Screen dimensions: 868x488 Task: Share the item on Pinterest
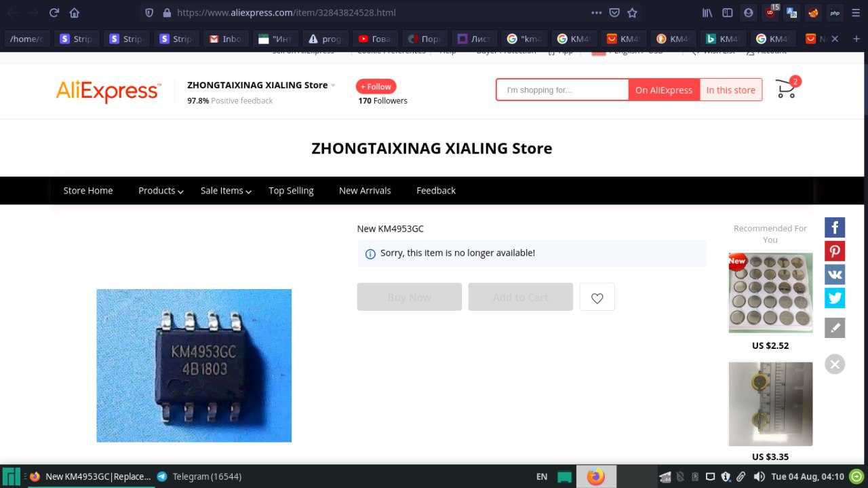pos(835,251)
